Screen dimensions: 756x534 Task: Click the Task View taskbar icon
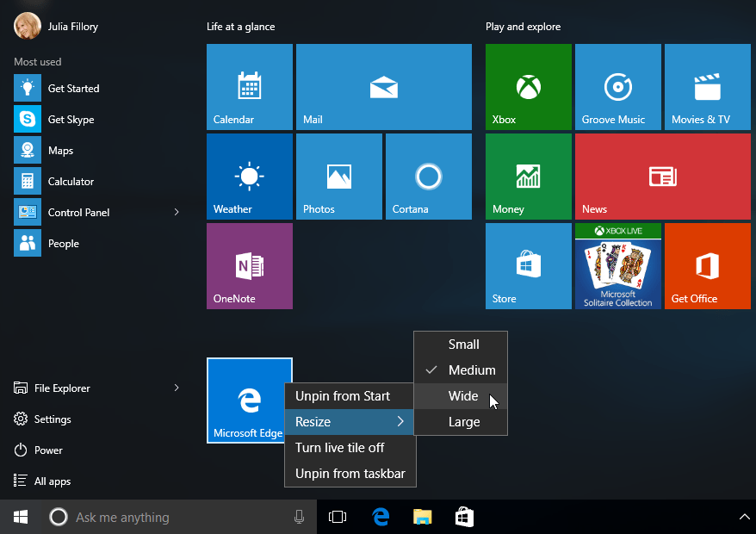pyautogui.click(x=338, y=517)
